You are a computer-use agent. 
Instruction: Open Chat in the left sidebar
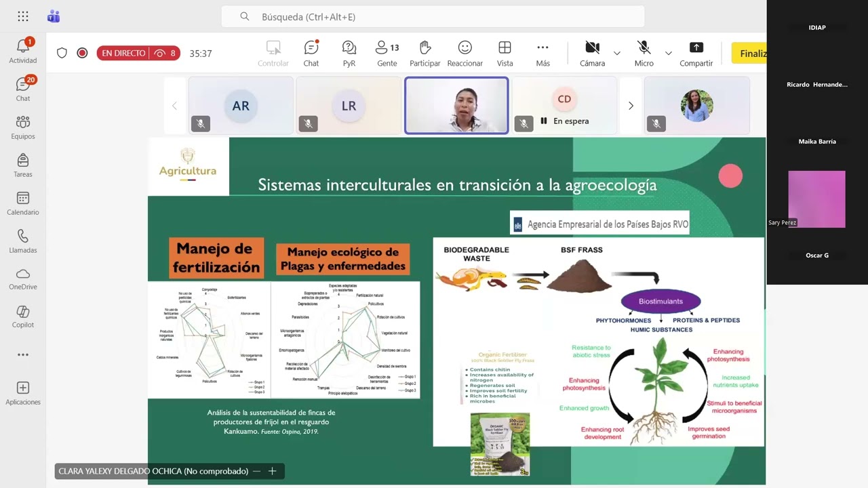pos(23,89)
